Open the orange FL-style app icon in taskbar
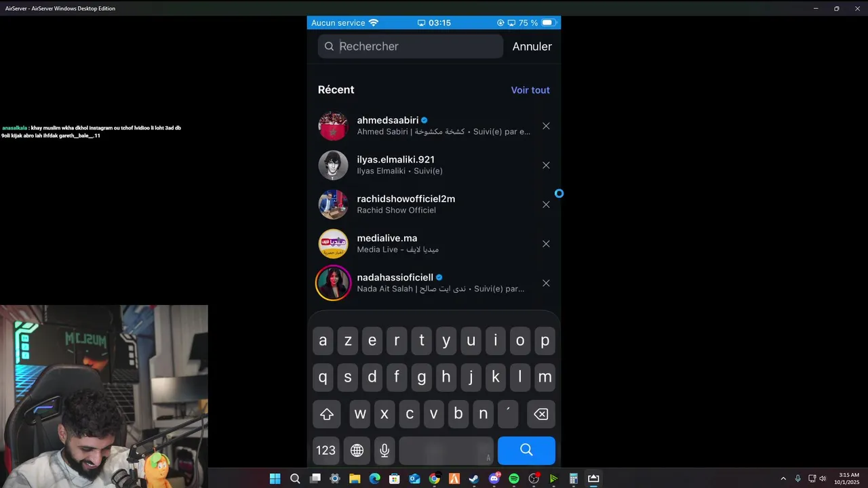This screenshot has height=488, width=868. [x=454, y=479]
